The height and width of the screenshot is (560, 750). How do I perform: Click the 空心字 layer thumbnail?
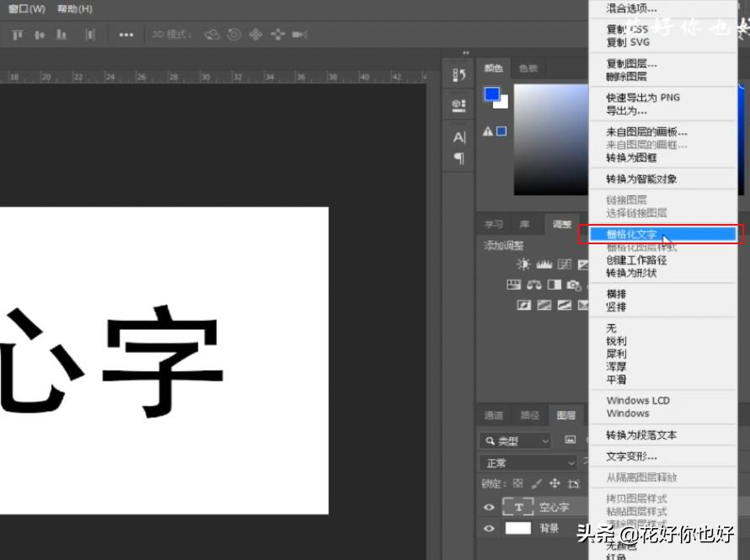[x=519, y=507]
